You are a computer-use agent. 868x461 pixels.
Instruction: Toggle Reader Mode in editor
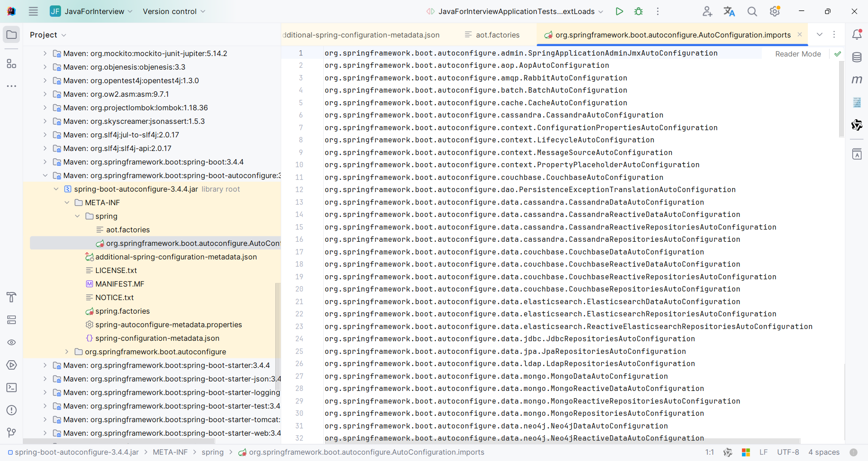pos(798,54)
